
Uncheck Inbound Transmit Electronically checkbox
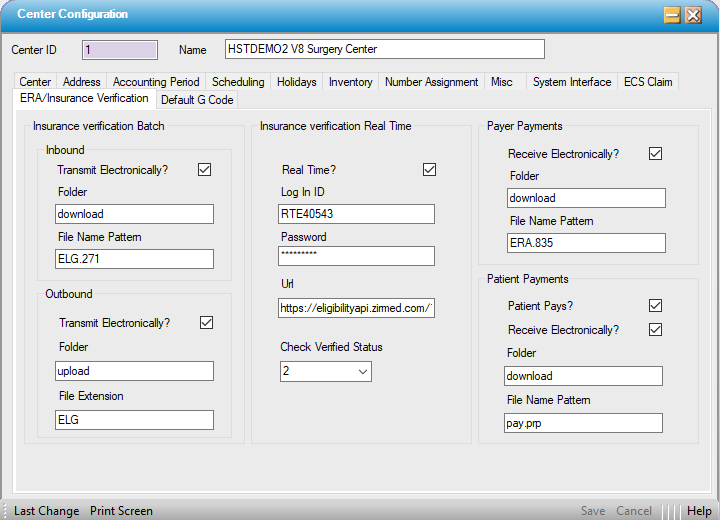tap(205, 170)
